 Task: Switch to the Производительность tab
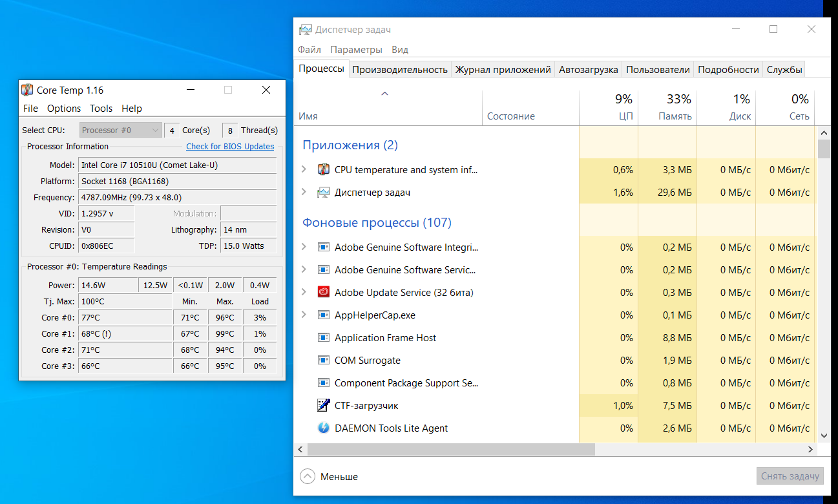click(400, 70)
